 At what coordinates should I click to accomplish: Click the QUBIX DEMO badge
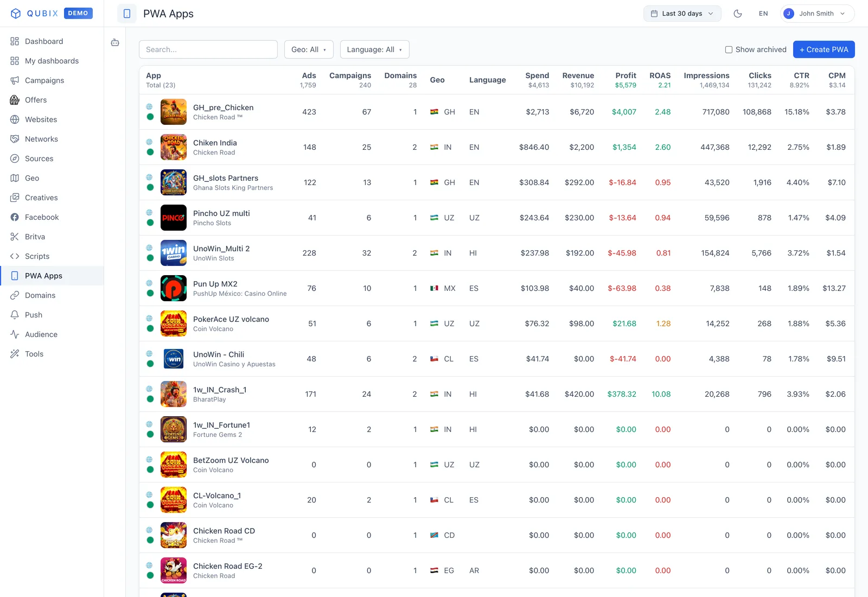pos(78,13)
